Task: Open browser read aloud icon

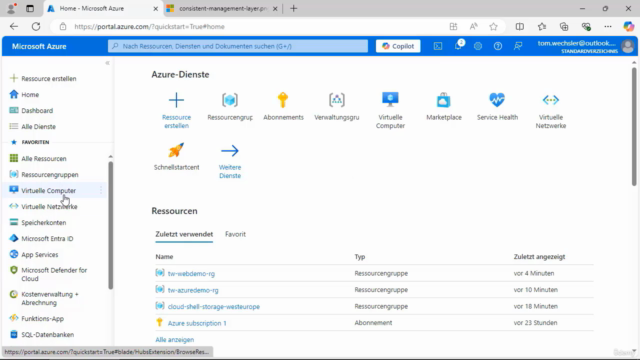Action: (473, 27)
